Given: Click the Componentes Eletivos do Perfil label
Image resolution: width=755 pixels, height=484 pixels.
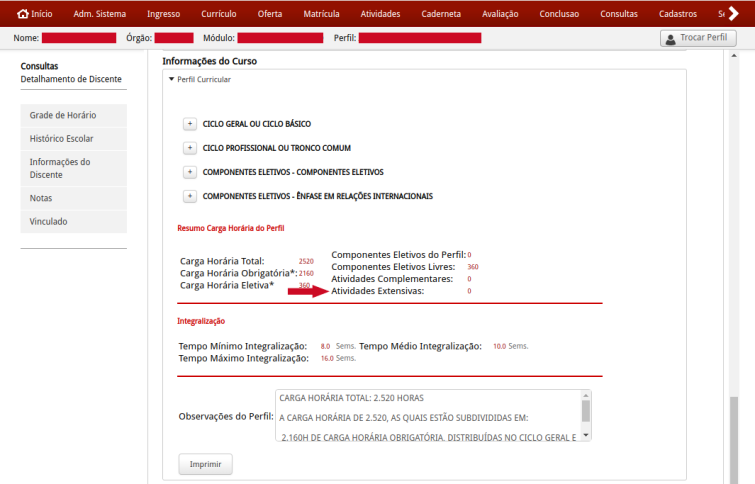Looking at the screenshot, I should coord(398,255).
